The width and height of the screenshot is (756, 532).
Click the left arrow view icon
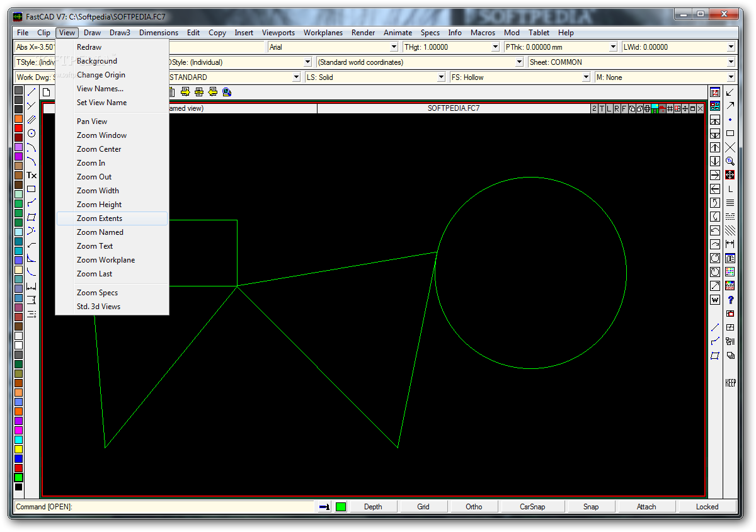(715, 189)
